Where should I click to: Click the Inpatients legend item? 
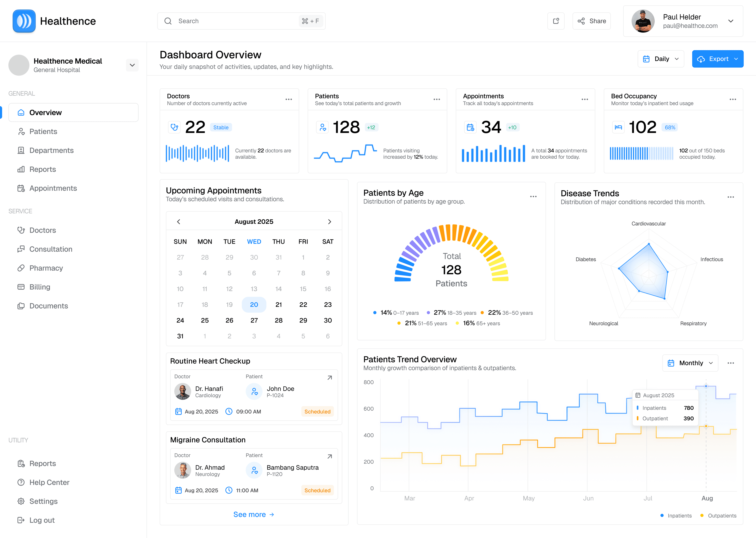pyautogui.click(x=676, y=516)
